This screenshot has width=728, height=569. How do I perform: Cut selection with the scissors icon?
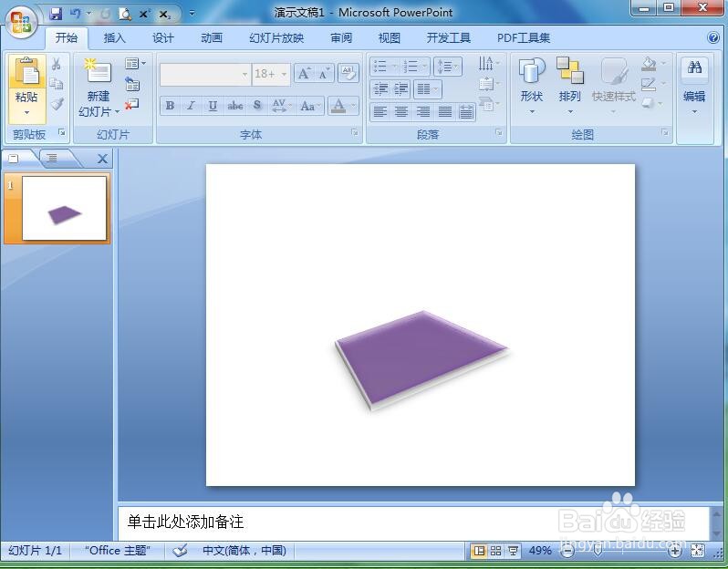coord(57,64)
